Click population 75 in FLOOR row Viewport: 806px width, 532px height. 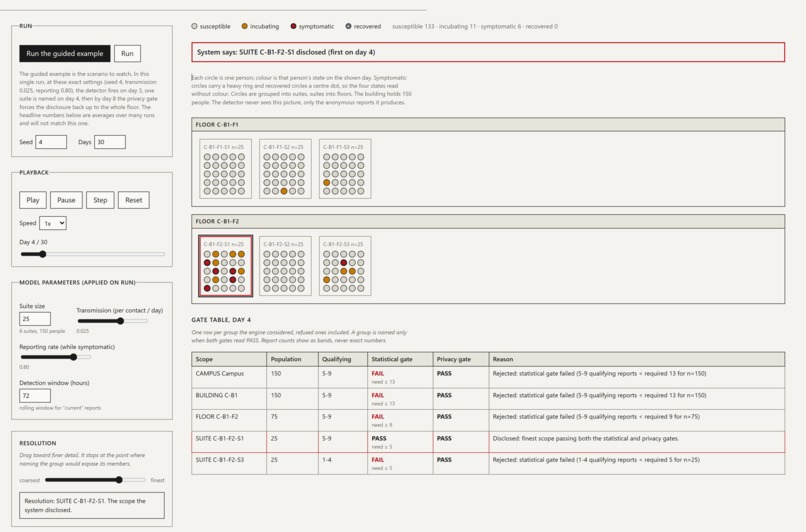[x=274, y=417]
